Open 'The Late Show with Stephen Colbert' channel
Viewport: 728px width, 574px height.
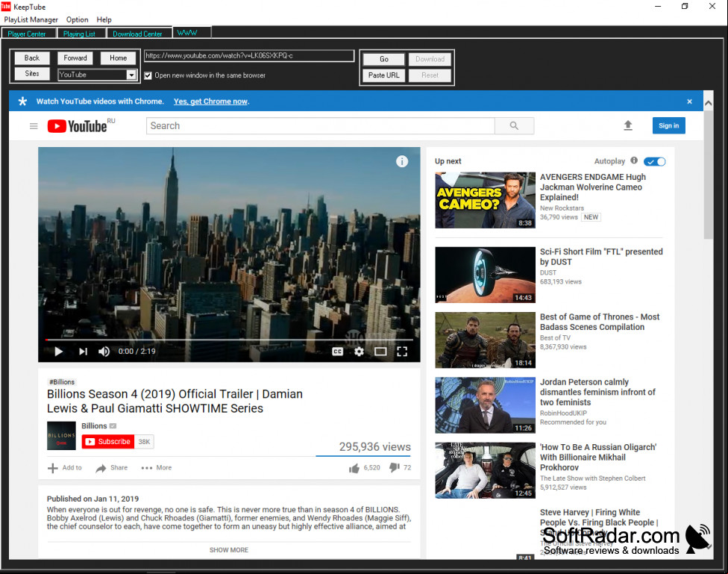pyautogui.click(x=592, y=478)
